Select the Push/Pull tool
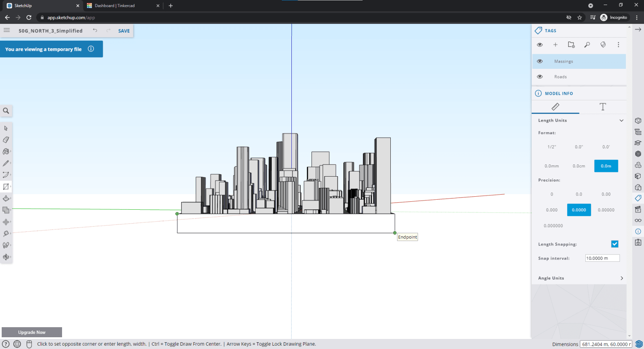This screenshot has height=349, width=644. (6, 198)
